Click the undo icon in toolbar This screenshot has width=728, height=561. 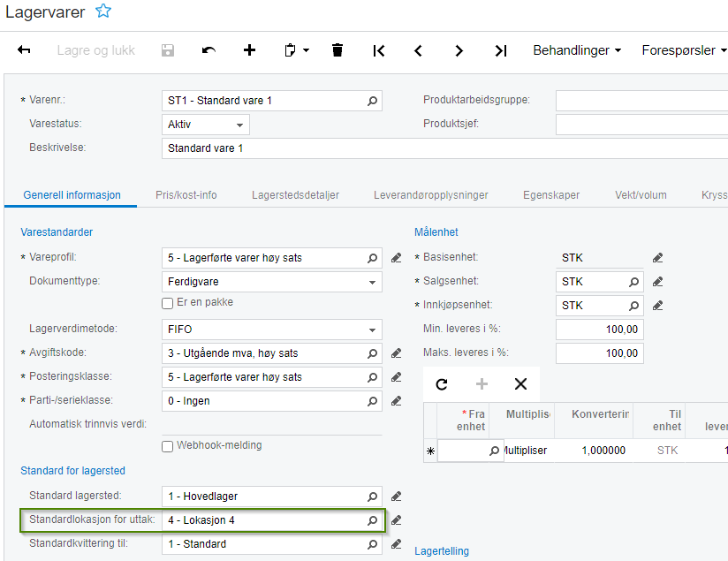pos(209,50)
